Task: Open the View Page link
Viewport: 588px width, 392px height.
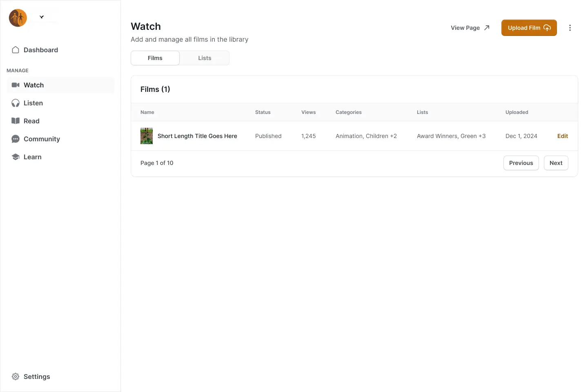Action: (x=470, y=28)
